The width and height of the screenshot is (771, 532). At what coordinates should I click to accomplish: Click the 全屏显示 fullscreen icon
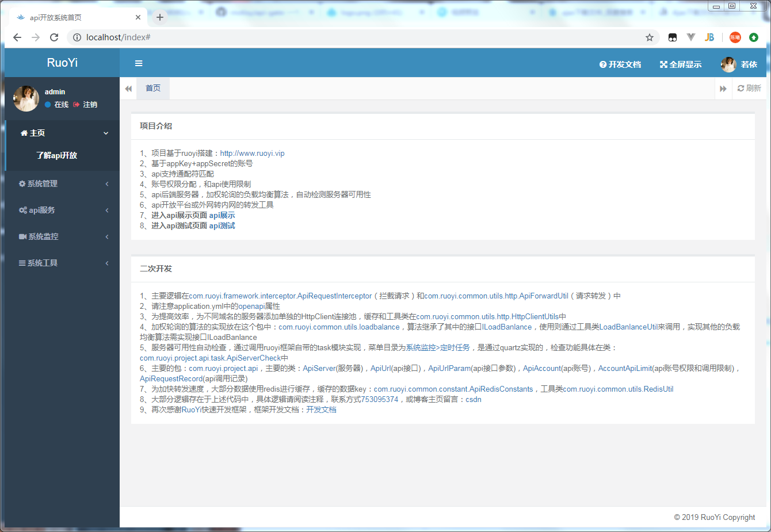(665, 64)
